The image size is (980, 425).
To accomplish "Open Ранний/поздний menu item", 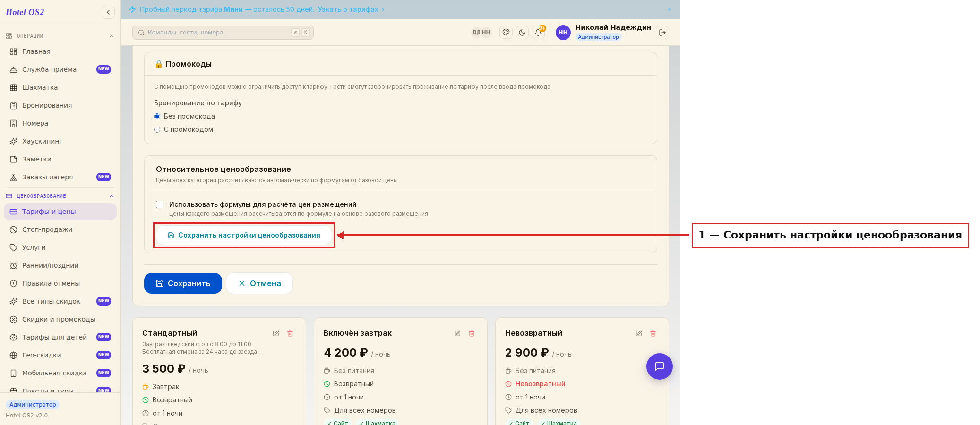I will click(60, 265).
